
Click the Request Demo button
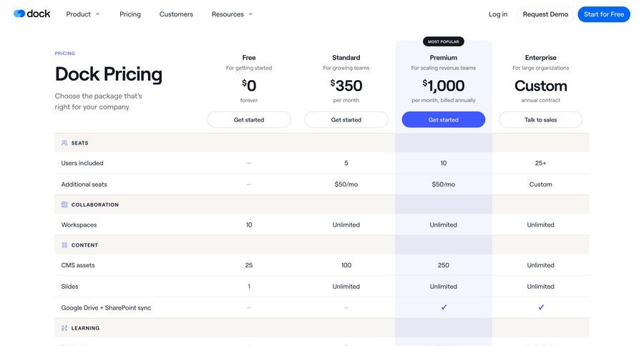(545, 14)
